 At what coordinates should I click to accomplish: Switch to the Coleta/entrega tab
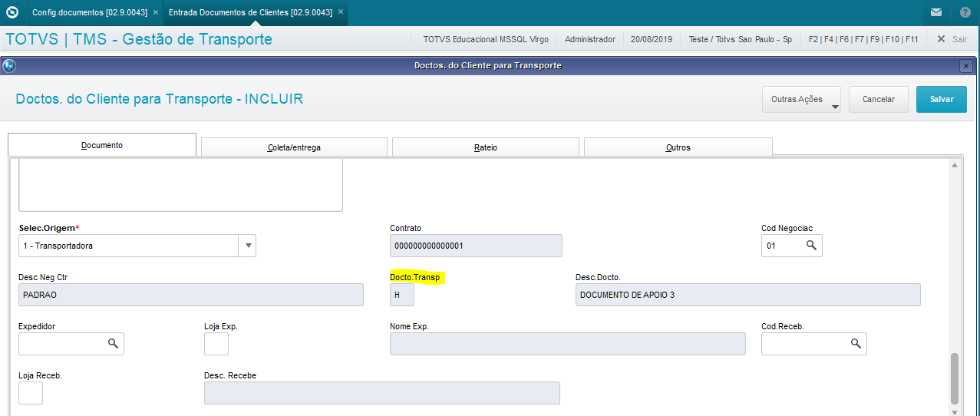pos(294,147)
